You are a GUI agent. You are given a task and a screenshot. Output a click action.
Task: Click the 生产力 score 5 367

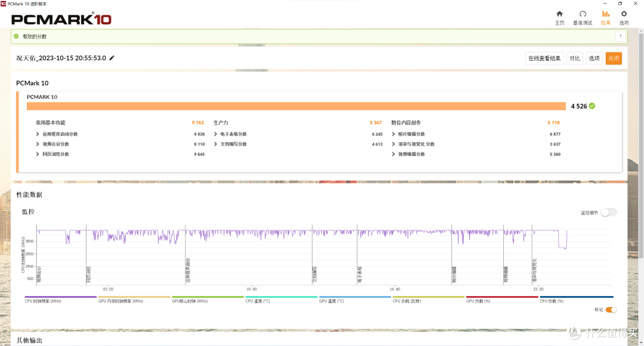point(376,123)
